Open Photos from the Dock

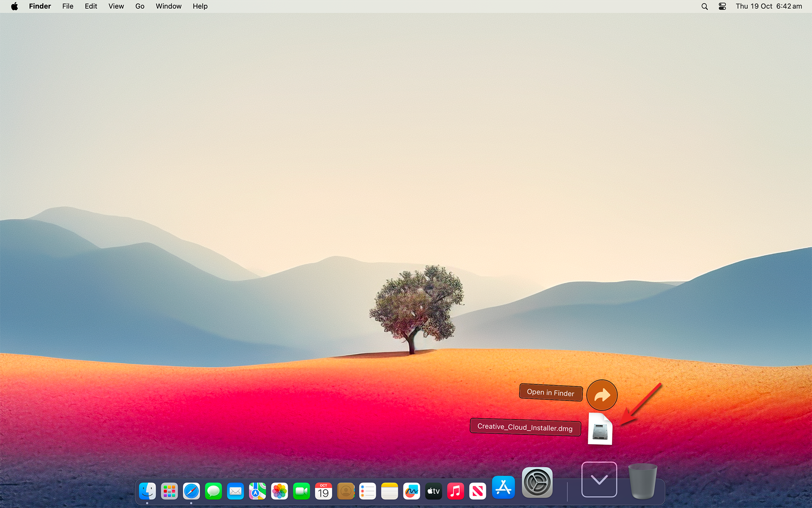(x=279, y=491)
